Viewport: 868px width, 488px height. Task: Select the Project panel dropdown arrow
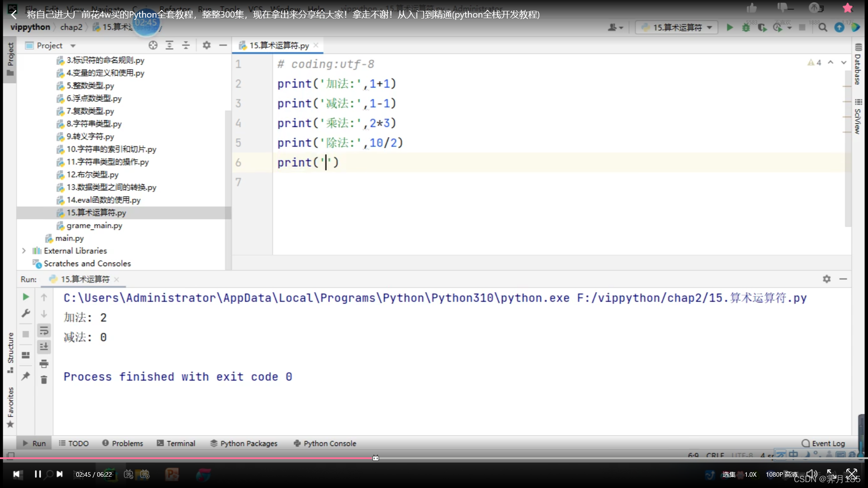point(72,46)
